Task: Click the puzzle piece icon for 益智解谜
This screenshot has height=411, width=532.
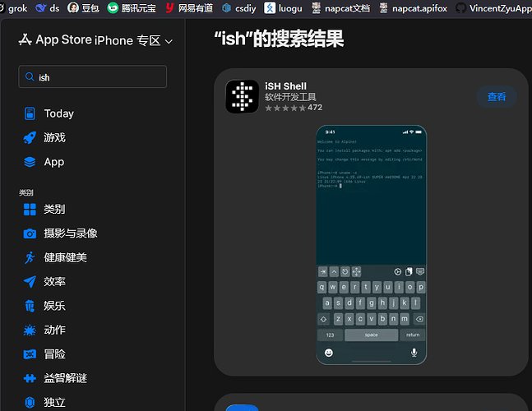Action: click(30, 378)
